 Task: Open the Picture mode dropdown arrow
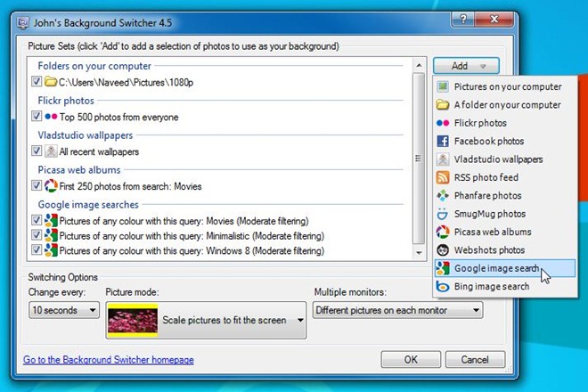tap(300, 321)
